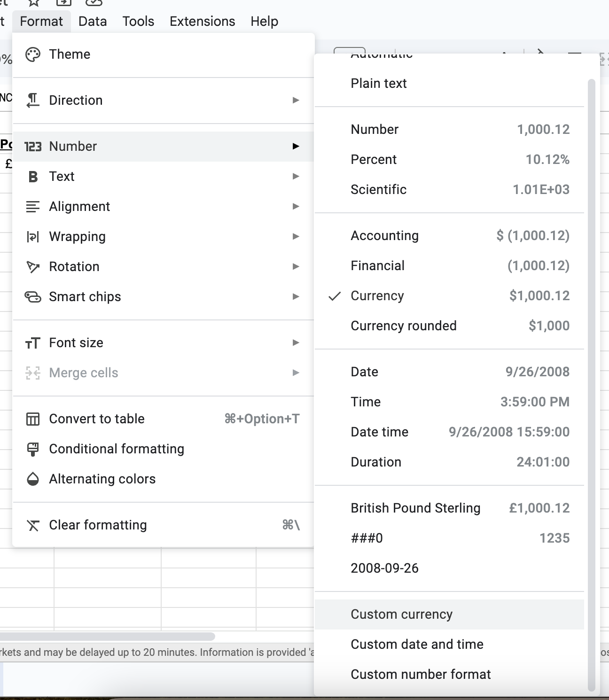Image resolution: width=609 pixels, height=700 pixels.
Task: Apply the Percent number format
Action: point(374,160)
